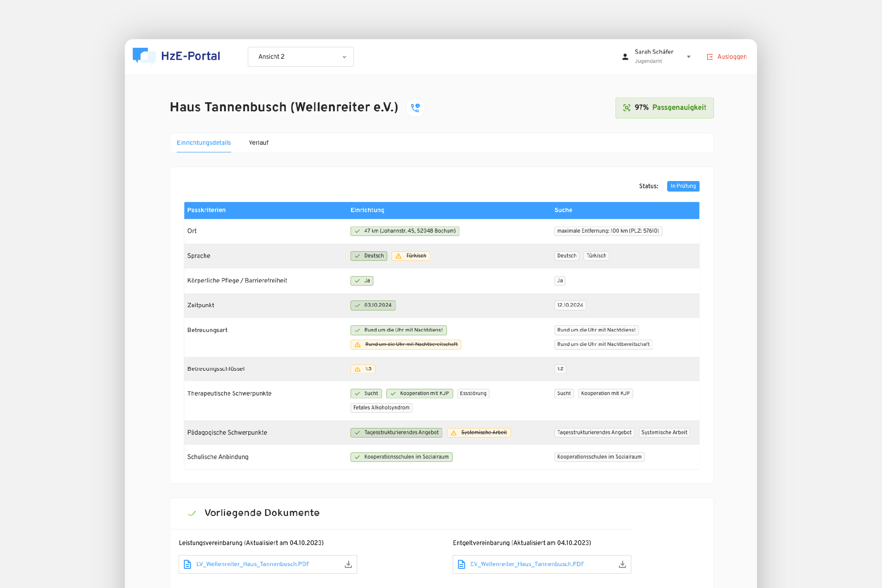The image size is (882, 588).
Task: Click checkmark on Kooperation mit KJP tag
Action: pyautogui.click(x=393, y=394)
